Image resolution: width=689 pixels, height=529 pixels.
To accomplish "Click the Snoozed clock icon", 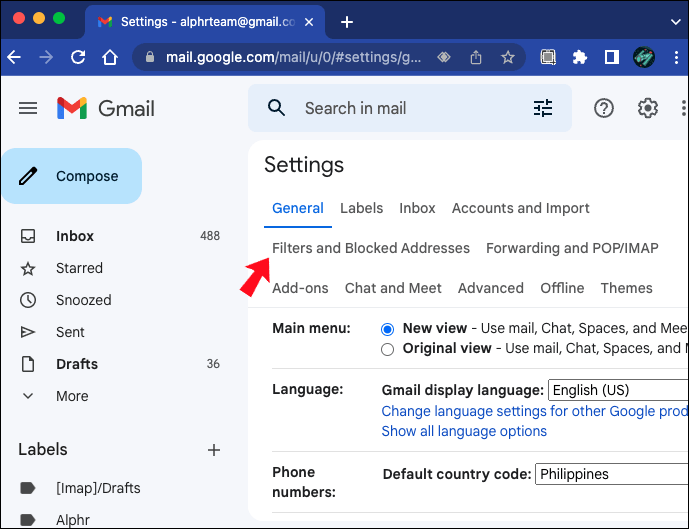I will tap(28, 300).
